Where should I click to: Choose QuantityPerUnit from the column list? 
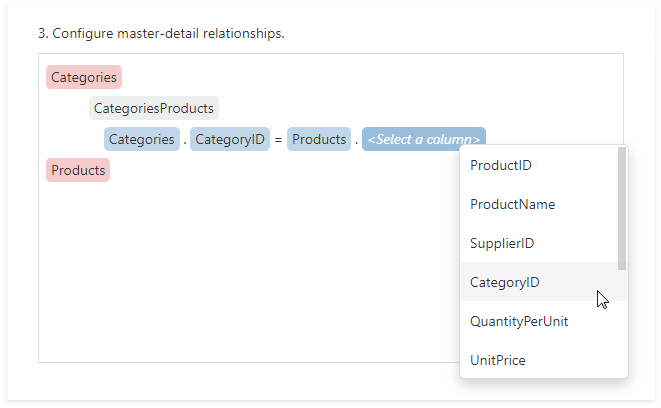tap(519, 321)
